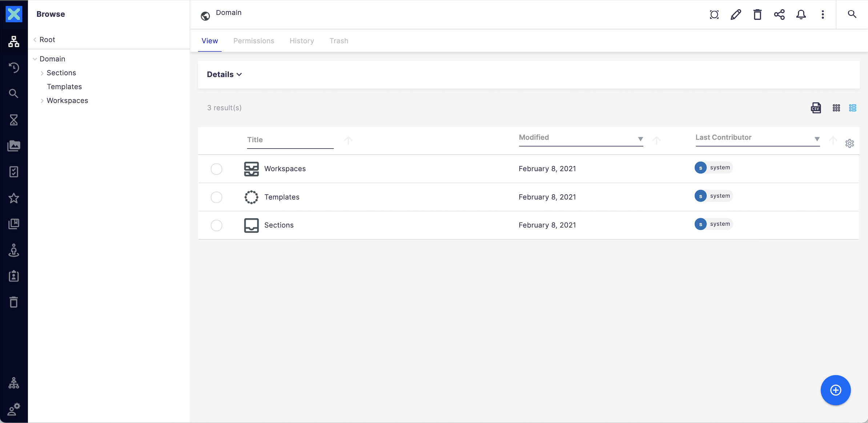The image size is (868, 423).
Task: Export results as CSV
Action: [816, 108]
